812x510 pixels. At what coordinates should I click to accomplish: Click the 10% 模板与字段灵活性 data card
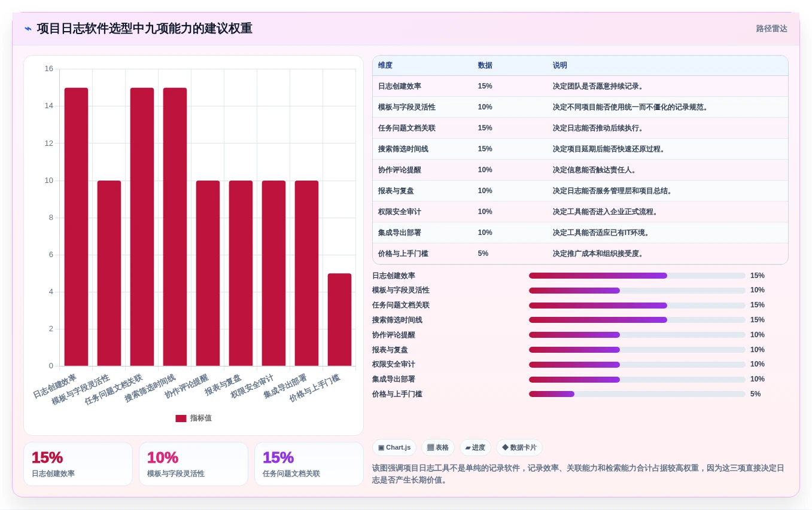tap(193, 464)
